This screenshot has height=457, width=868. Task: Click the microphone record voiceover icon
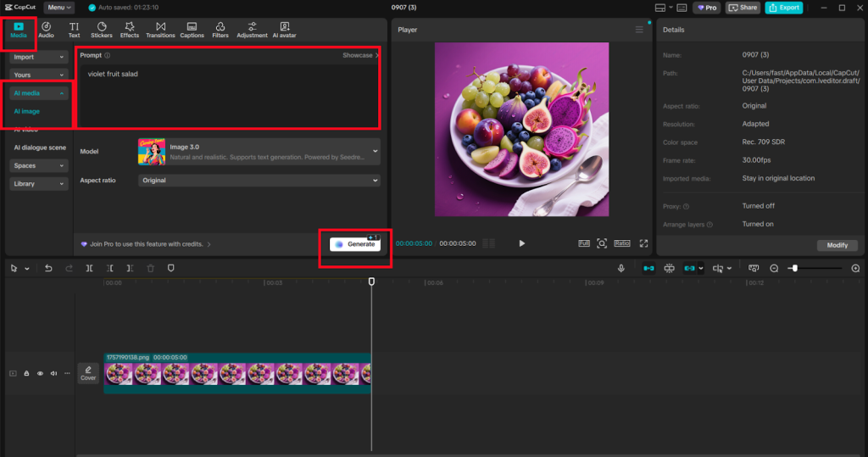click(621, 268)
